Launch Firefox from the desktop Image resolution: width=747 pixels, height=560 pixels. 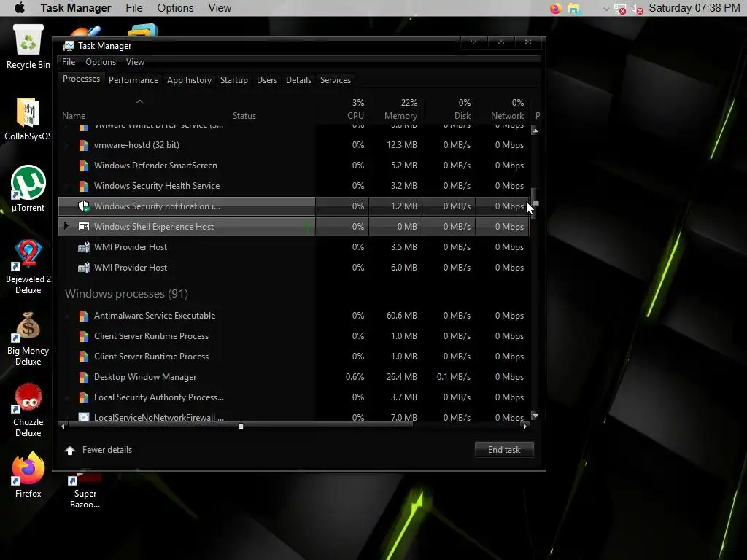[x=28, y=475]
